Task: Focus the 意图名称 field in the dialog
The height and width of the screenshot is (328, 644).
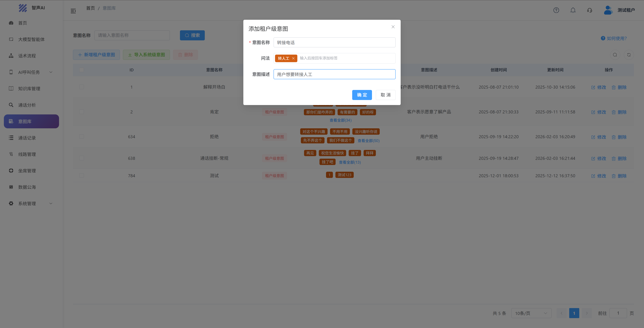Action: [x=334, y=43]
